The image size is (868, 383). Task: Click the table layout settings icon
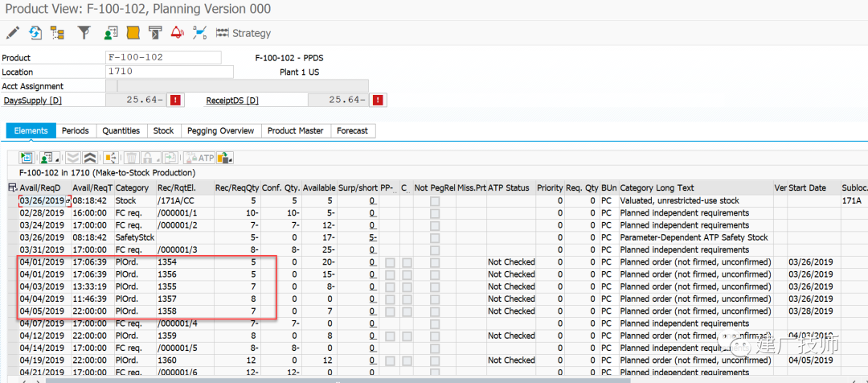tap(14, 188)
